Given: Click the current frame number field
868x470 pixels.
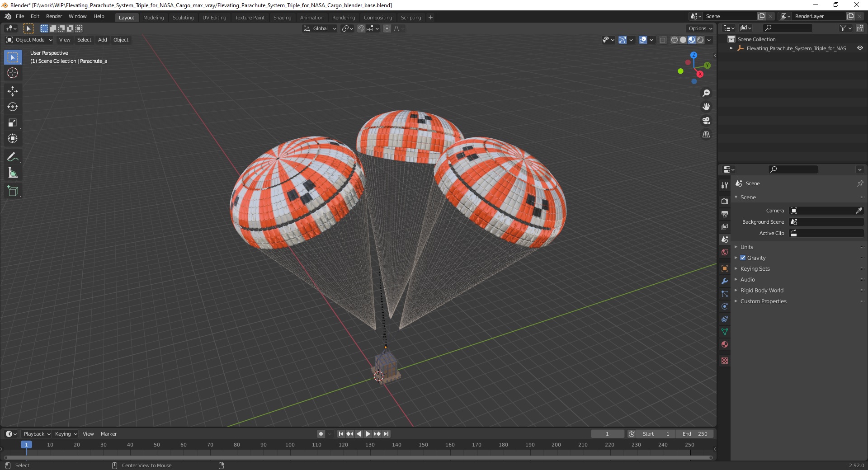Looking at the screenshot, I should click(607, 434).
